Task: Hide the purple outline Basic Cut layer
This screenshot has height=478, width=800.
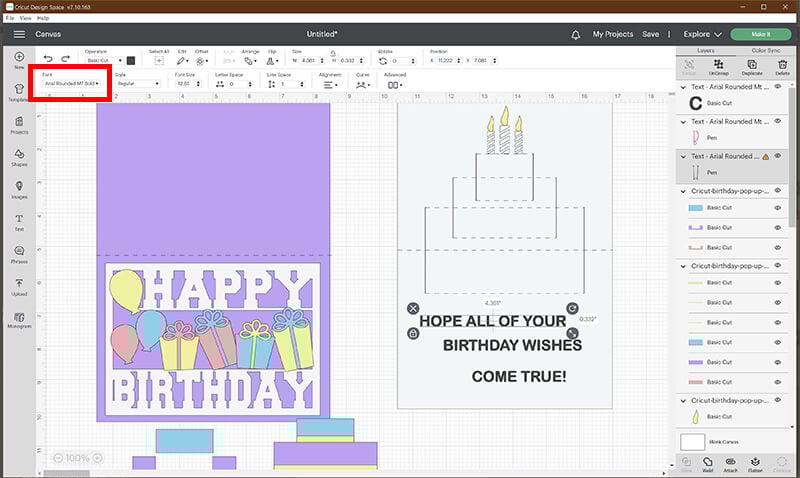Action: (778, 228)
